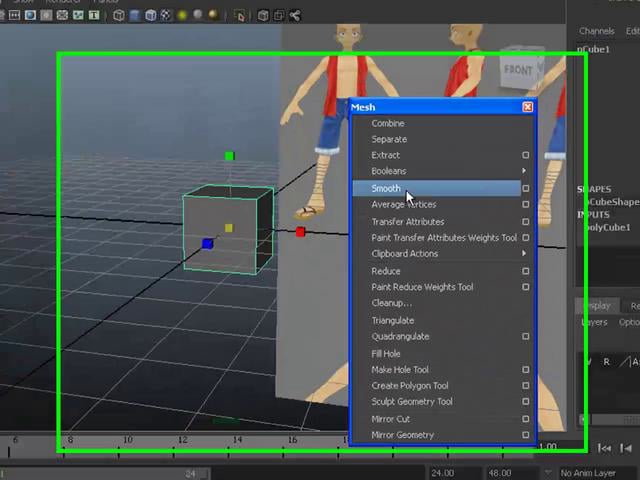Screen dimensions: 640x480
Task: Expand the Booleans submenu
Action: (524, 171)
